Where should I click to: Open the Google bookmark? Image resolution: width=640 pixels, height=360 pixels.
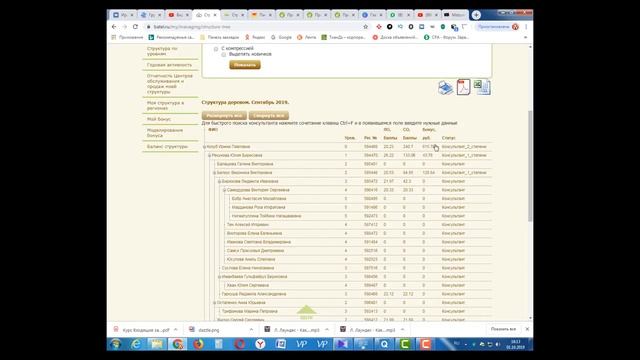pos(282,37)
